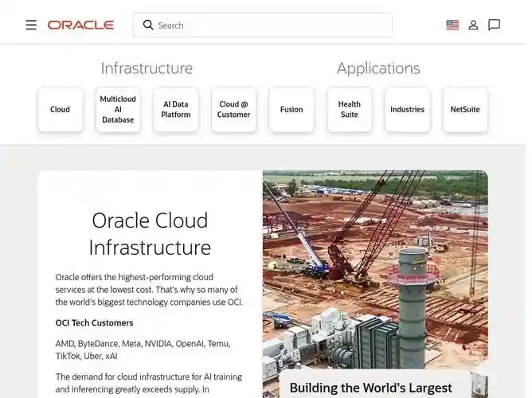Image resolution: width=532 pixels, height=398 pixels.
Task: Open the chat bubble icon
Action: click(x=494, y=25)
